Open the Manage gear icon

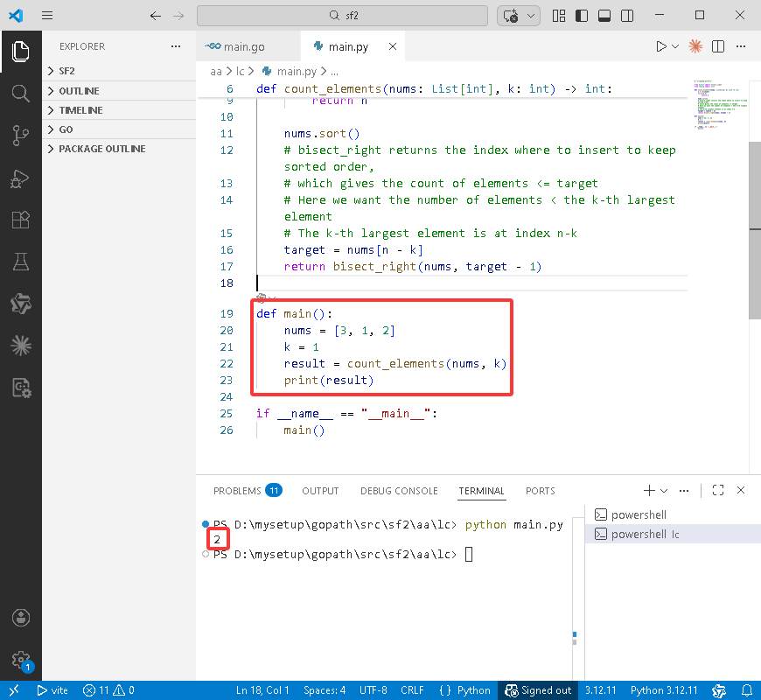[x=20, y=659]
